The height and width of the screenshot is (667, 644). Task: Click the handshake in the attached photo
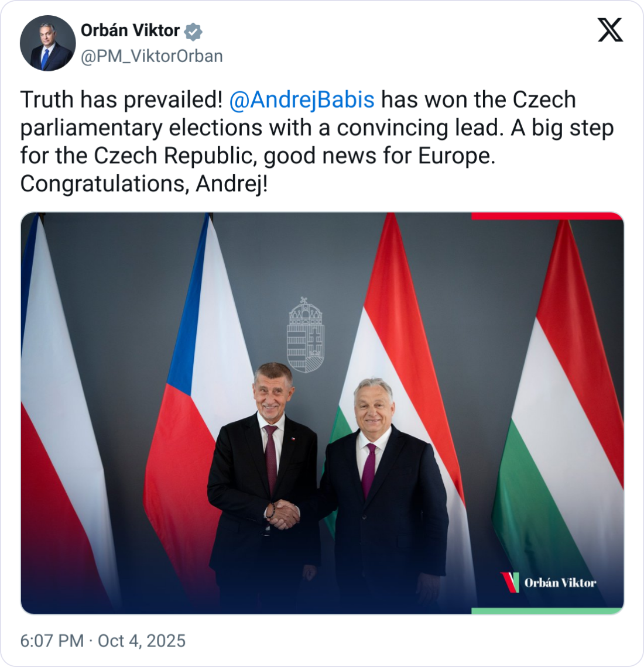(x=286, y=513)
